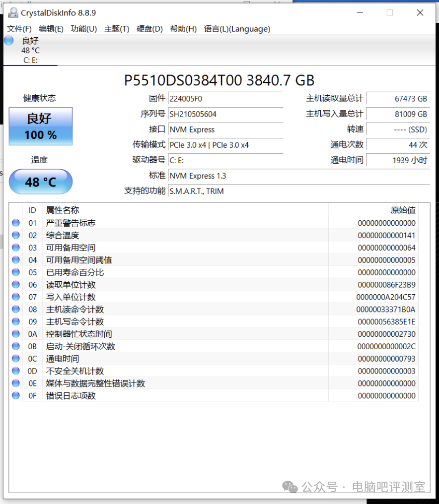Select attribute name 控制器忙状态时间
The height and width of the screenshot is (504, 439).
79,334
